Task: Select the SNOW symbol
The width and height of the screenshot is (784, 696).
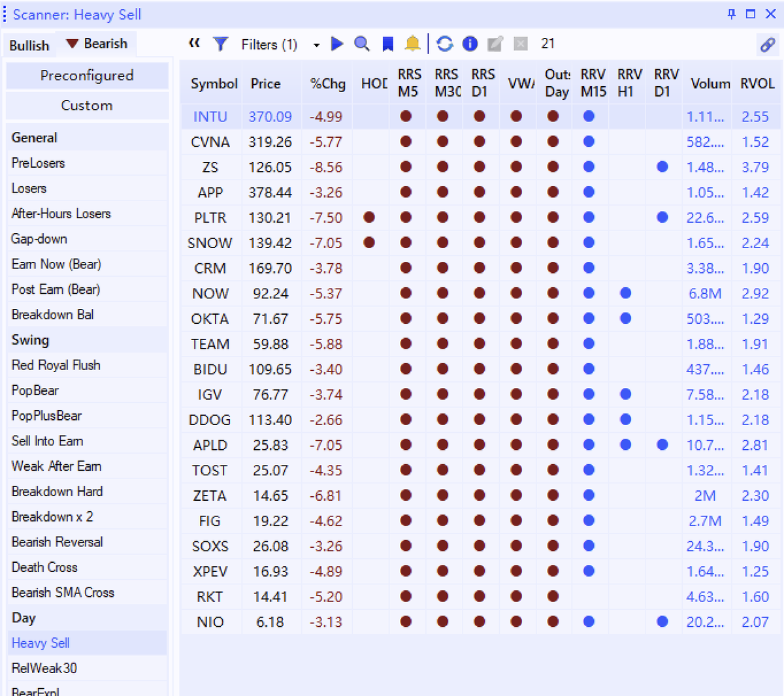Action: 210,244
